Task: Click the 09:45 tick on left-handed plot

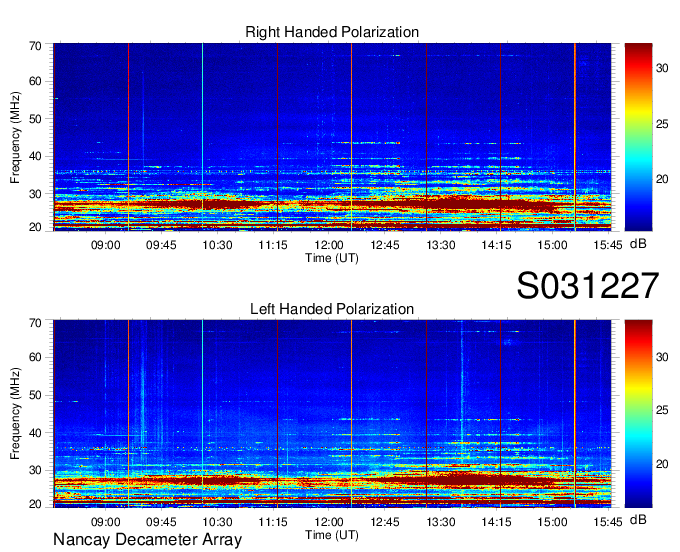Action: [161, 522]
